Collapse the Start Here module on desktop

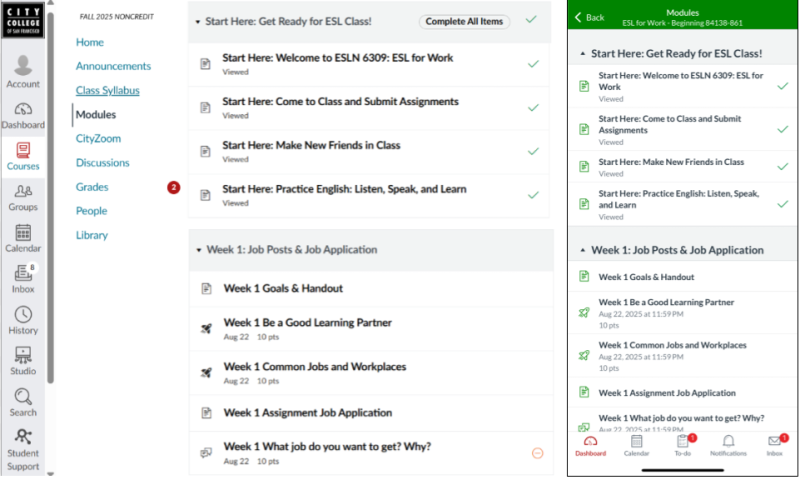pyautogui.click(x=198, y=22)
